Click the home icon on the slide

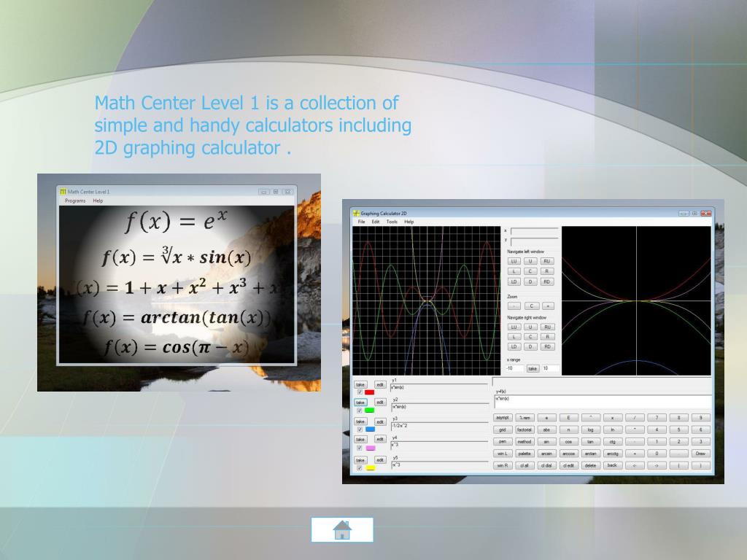(x=342, y=529)
